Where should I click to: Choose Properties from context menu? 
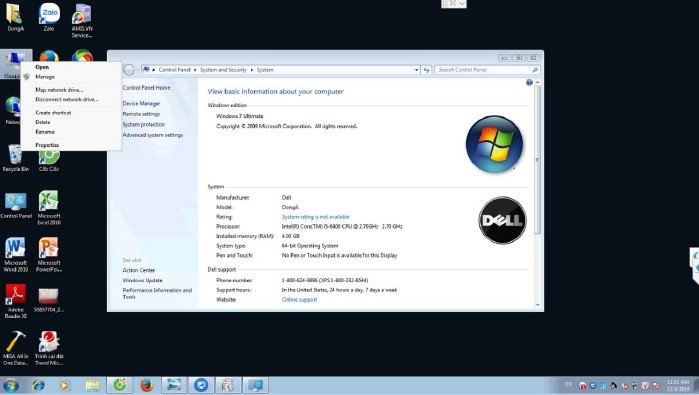click(x=47, y=145)
